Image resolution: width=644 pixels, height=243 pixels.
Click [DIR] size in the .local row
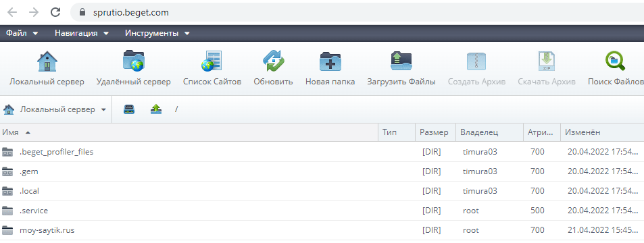coord(431,191)
